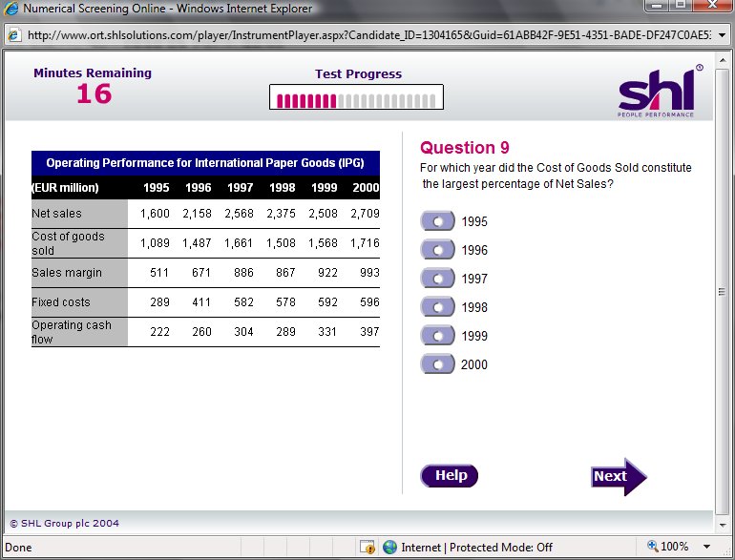
Task: Click the cost value 1,508
Action: pyautogui.click(x=281, y=243)
